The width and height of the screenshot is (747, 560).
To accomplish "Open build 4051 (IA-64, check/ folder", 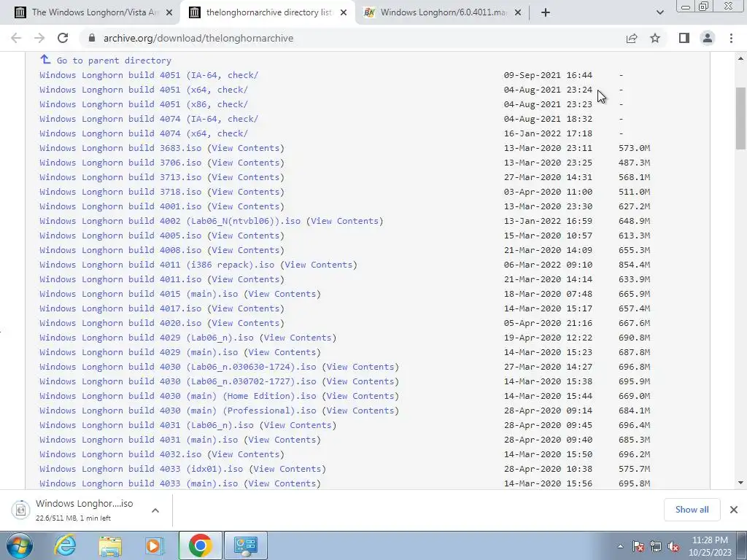I will click(x=149, y=75).
